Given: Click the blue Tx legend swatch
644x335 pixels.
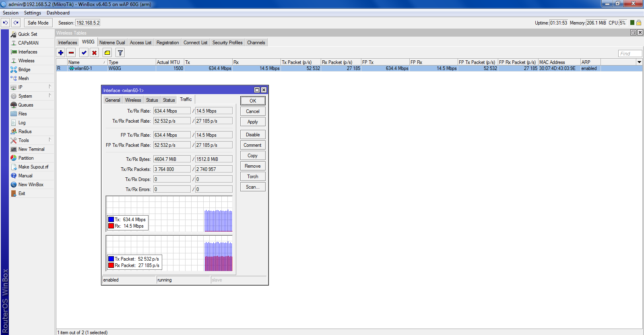Looking at the screenshot, I should [x=111, y=220].
